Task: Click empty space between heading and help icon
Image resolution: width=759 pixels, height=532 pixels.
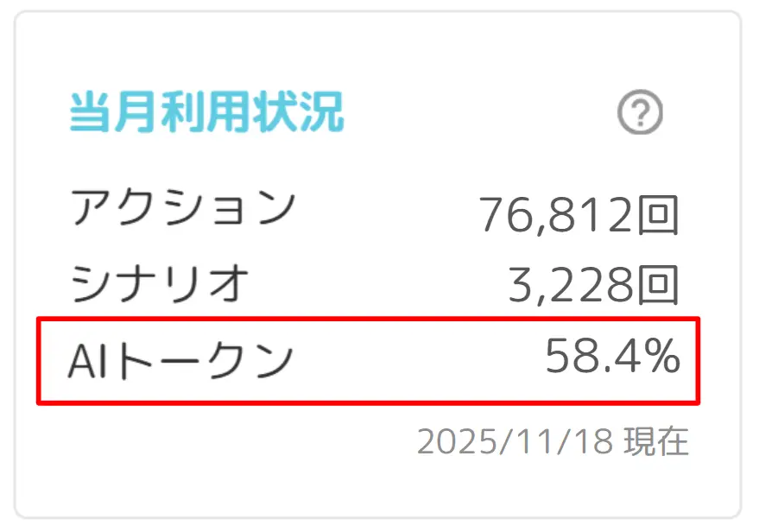Action: (x=479, y=112)
